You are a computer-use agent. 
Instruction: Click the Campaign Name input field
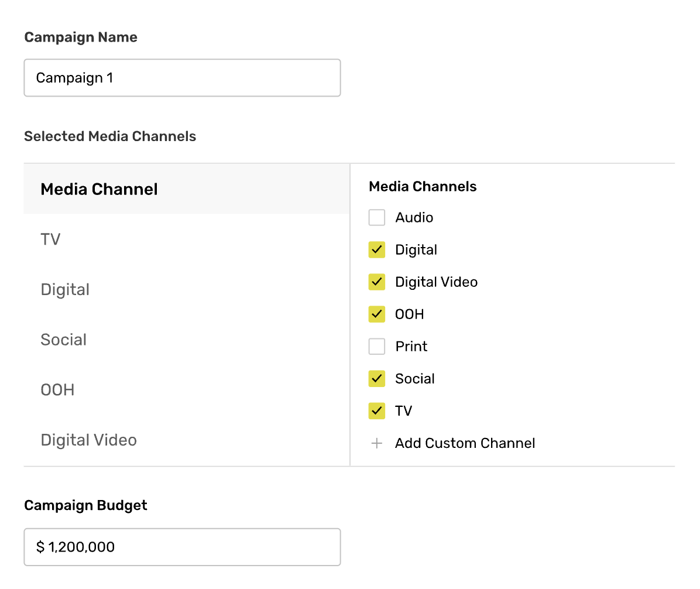(x=182, y=78)
